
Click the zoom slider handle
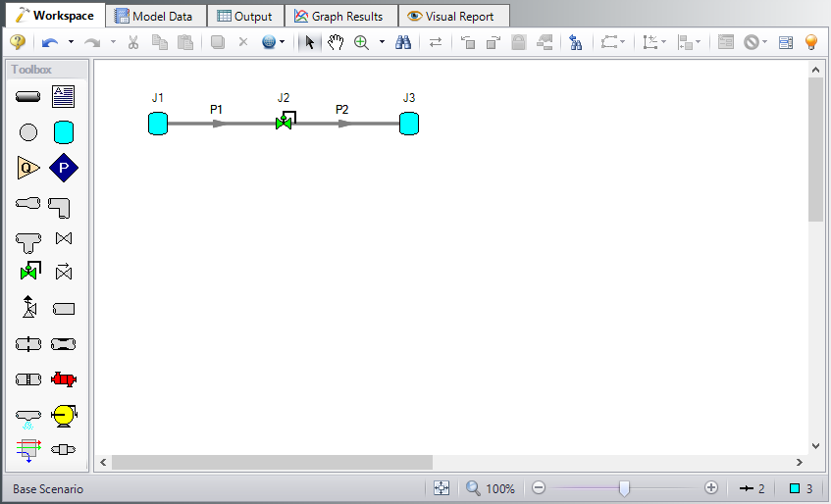click(x=624, y=487)
